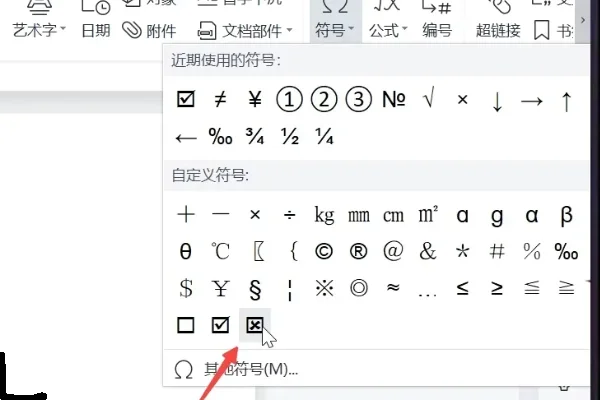Insert the copyright © symbol
Viewport: 600px width, 400px height.
coord(324,252)
